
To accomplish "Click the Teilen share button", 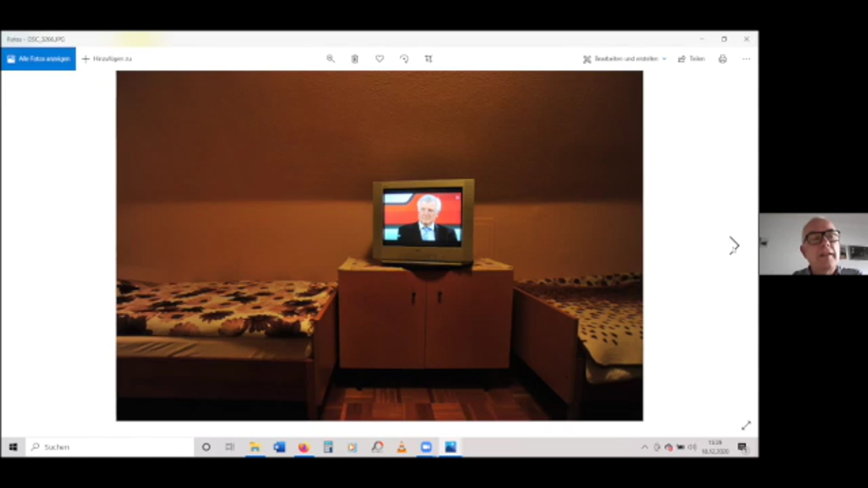I will 692,59.
